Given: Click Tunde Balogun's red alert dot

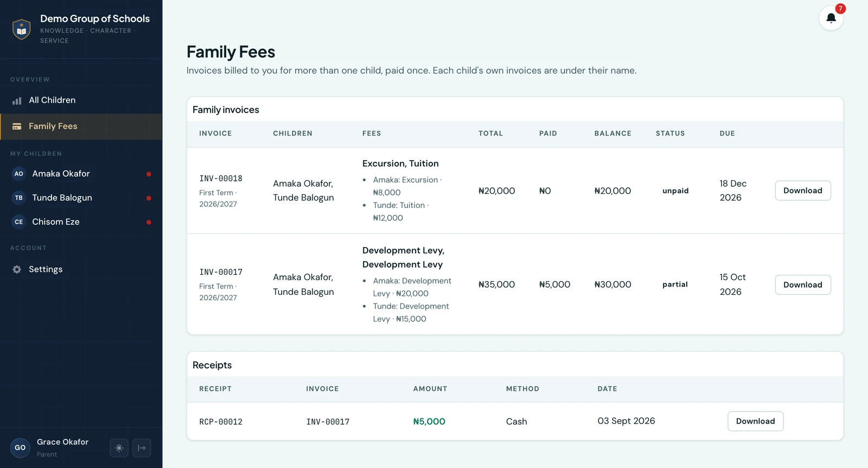Looking at the screenshot, I should point(149,198).
